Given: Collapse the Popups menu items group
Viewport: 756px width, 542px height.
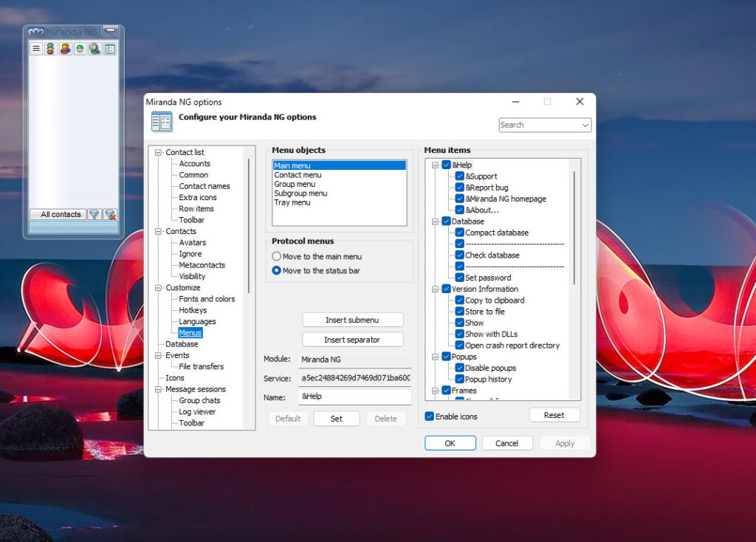Looking at the screenshot, I should 435,357.
